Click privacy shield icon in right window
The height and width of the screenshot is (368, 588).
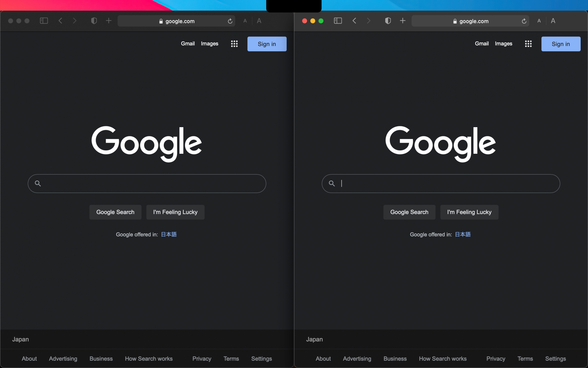388,21
